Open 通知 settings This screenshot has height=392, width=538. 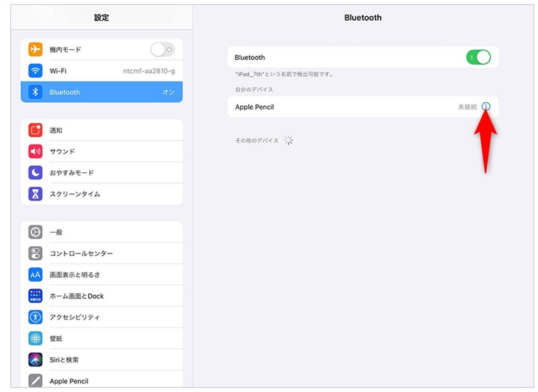point(102,130)
